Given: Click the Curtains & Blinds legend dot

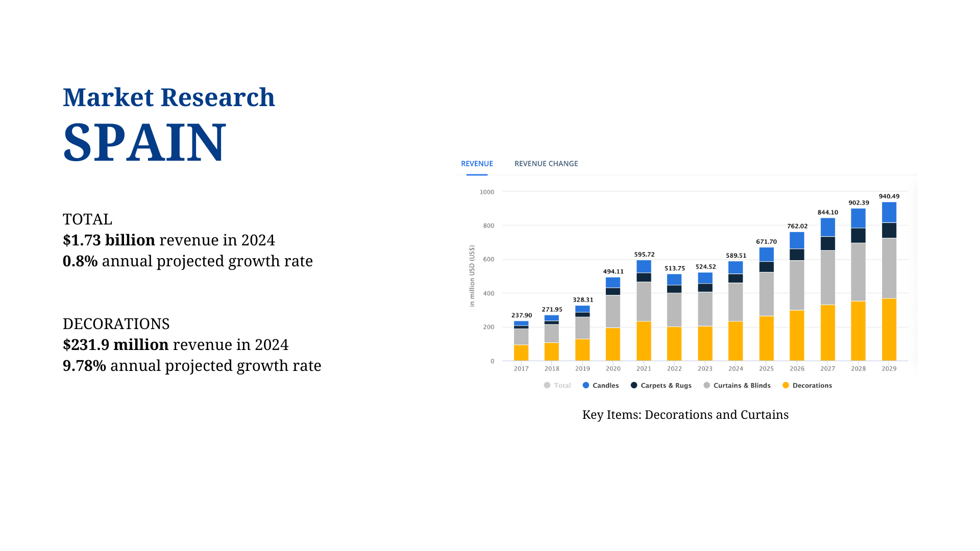Looking at the screenshot, I should [707, 386].
